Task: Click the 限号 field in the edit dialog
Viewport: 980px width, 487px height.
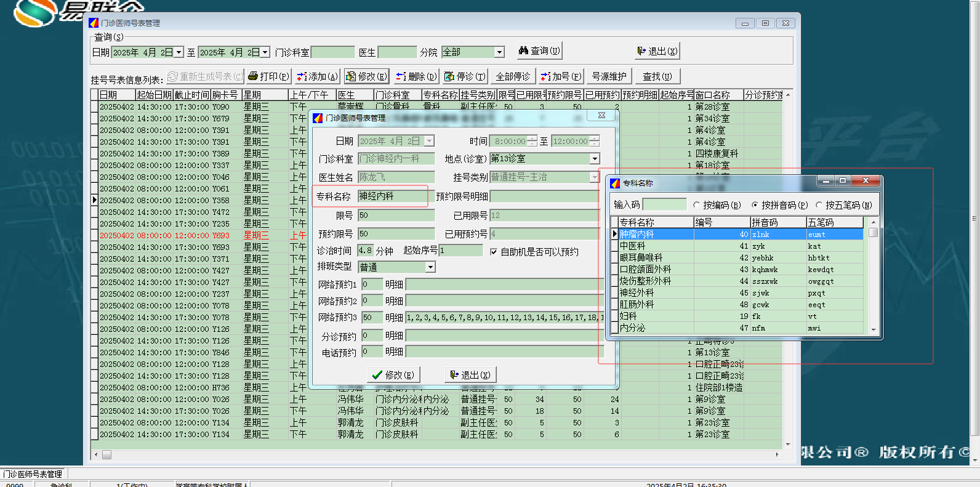Action: coord(396,215)
